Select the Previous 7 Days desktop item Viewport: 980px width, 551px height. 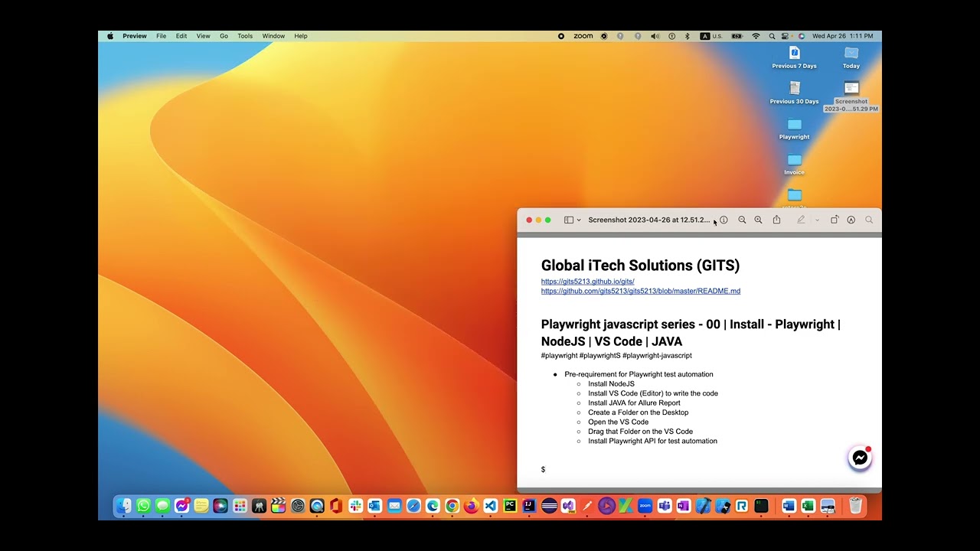point(794,57)
